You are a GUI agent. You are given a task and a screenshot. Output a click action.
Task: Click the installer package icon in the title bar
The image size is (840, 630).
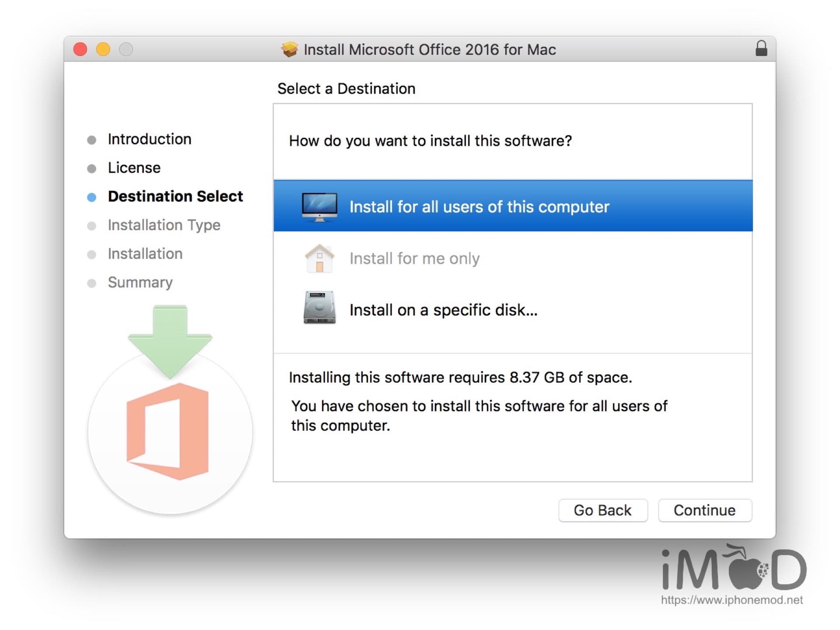click(290, 49)
